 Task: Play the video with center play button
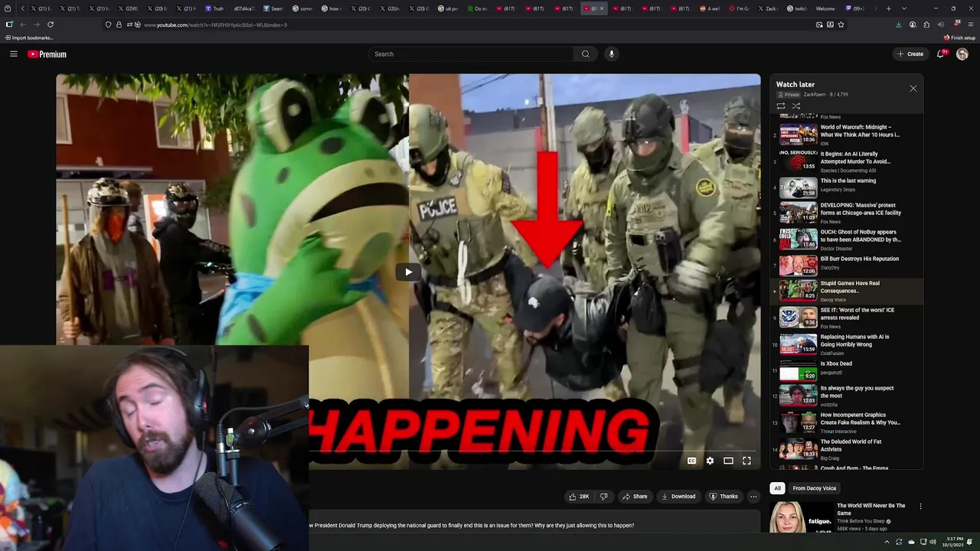(408, 272)
